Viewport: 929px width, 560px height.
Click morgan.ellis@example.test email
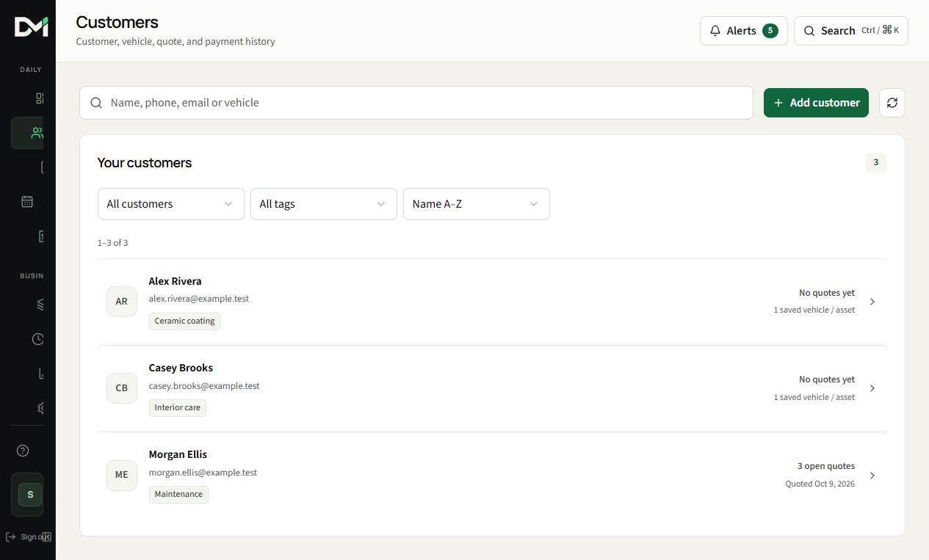point(203,473)
